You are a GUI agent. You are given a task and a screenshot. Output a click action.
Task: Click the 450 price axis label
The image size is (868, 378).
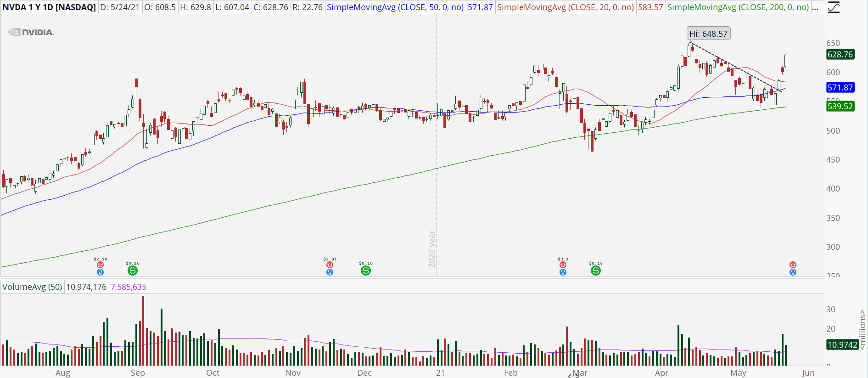pyautogui.click(x=833, y=160)
